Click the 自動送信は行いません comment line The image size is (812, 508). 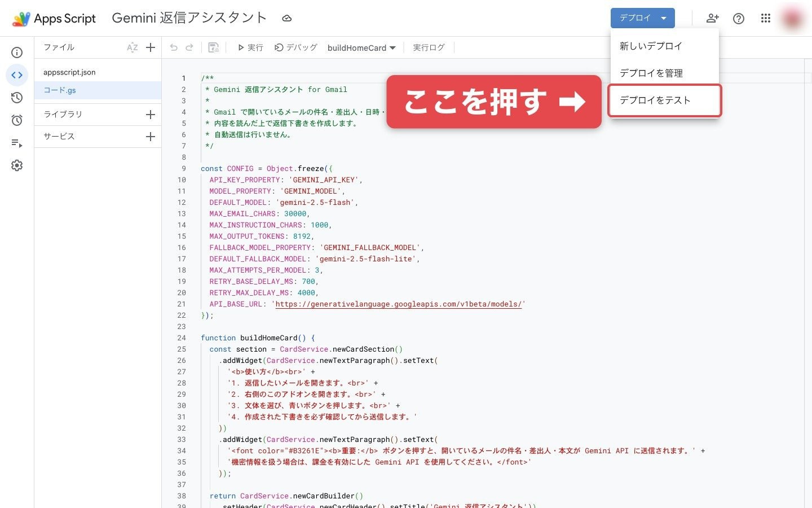[249, 135]
